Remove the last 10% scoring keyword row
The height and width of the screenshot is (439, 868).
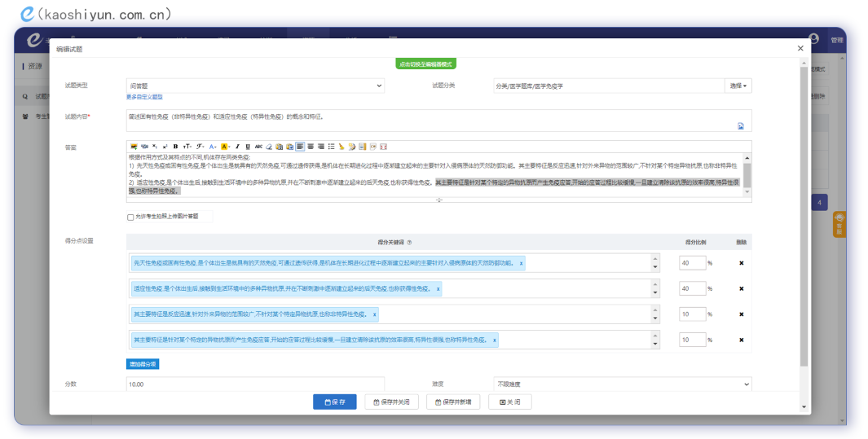click(741, 340)
